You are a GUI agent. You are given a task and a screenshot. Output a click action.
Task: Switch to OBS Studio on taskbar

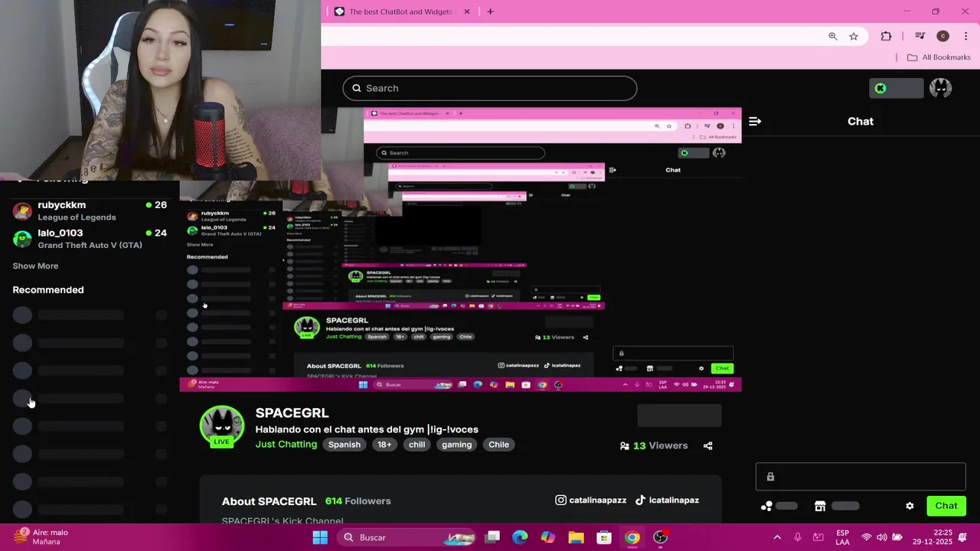(x=660, y=537)
